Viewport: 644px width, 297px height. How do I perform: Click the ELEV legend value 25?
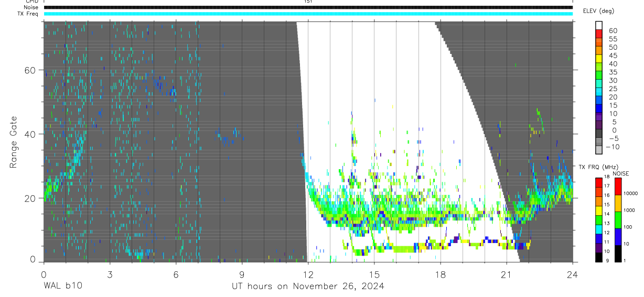613,89
